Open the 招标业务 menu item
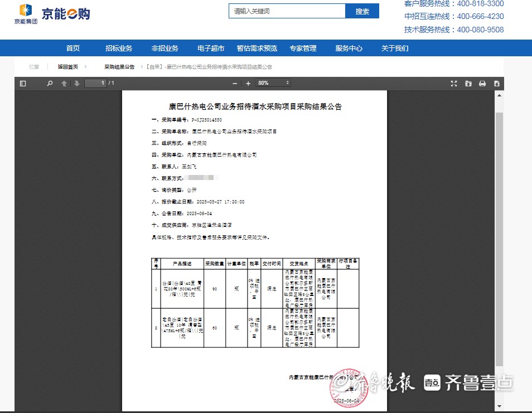 [x=119, y=48]
